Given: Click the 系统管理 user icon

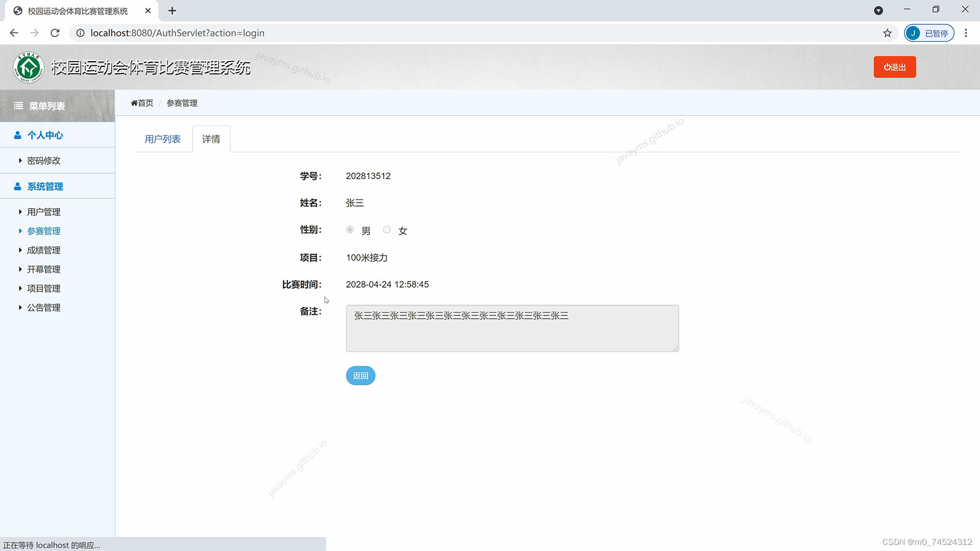Looking at the screenshot, I should click(x=17, y=187).
